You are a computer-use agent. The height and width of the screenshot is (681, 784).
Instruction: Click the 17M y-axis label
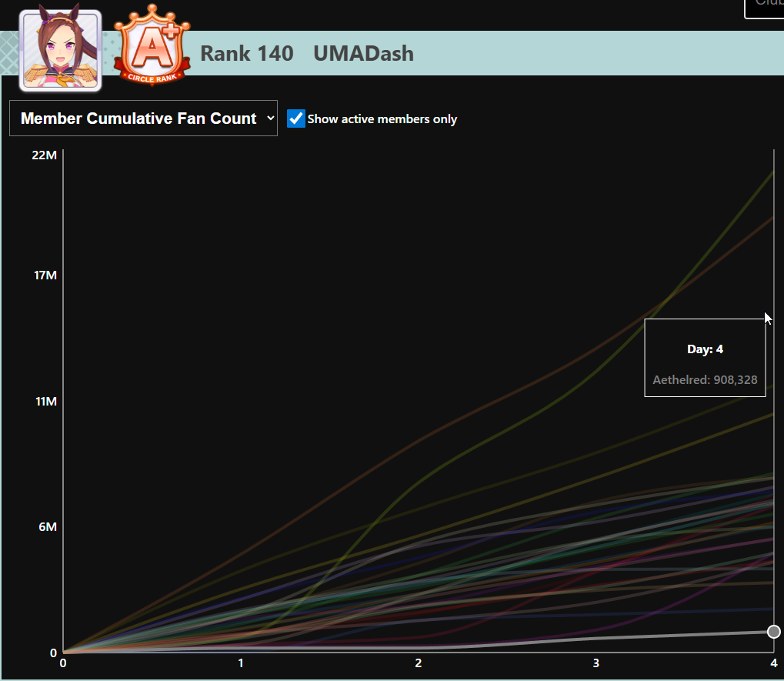(45, 275)
